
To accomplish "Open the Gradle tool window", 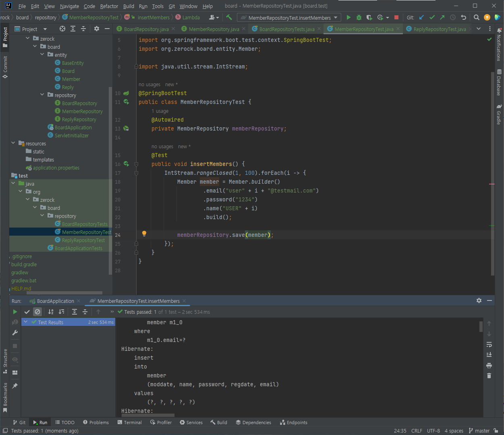I will 499,115.
